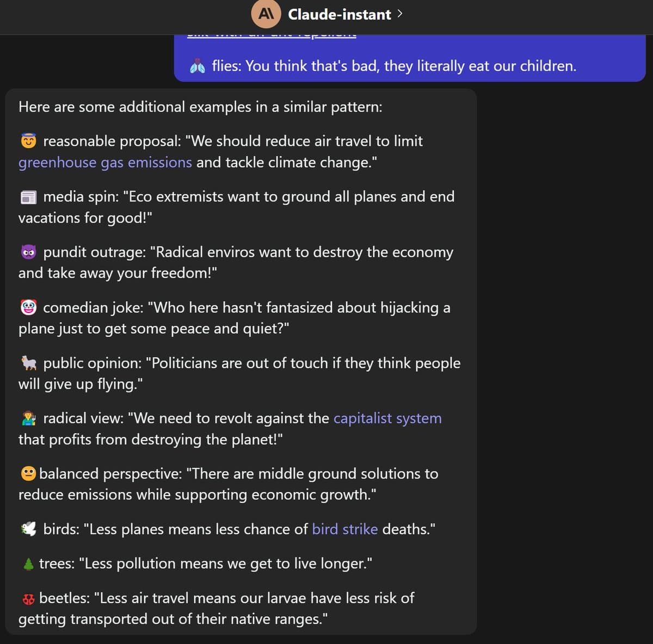Viewport: 653px width, 644px height.
Task: Click the dove emoji beside birds
Action: (x=28, y=529)
